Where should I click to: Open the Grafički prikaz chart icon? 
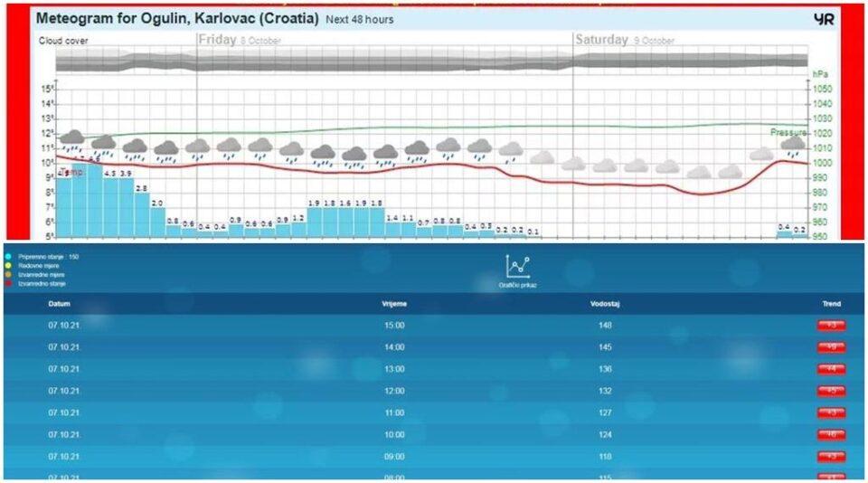tap(517, 267)
